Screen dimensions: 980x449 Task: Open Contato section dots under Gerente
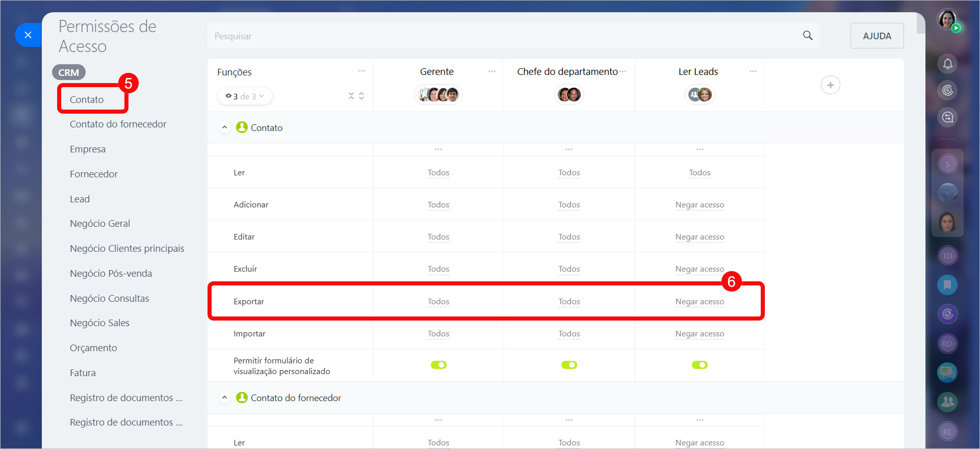(439, 149)
